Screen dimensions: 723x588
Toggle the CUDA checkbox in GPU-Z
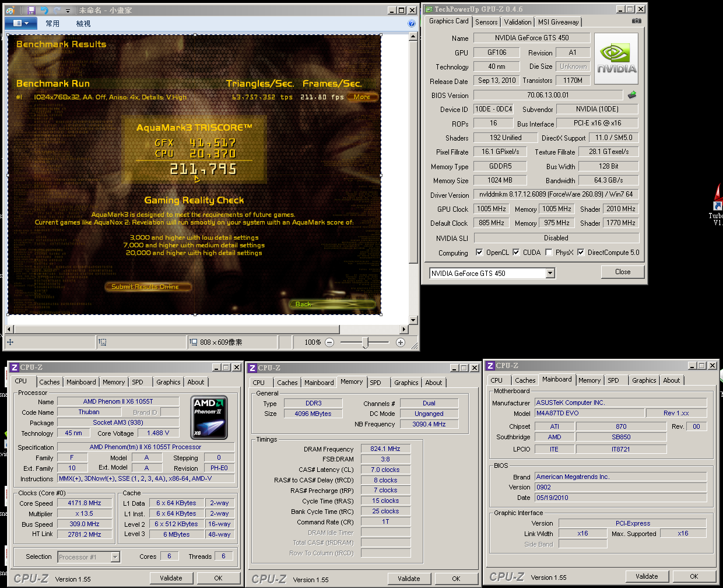(516, 253)
